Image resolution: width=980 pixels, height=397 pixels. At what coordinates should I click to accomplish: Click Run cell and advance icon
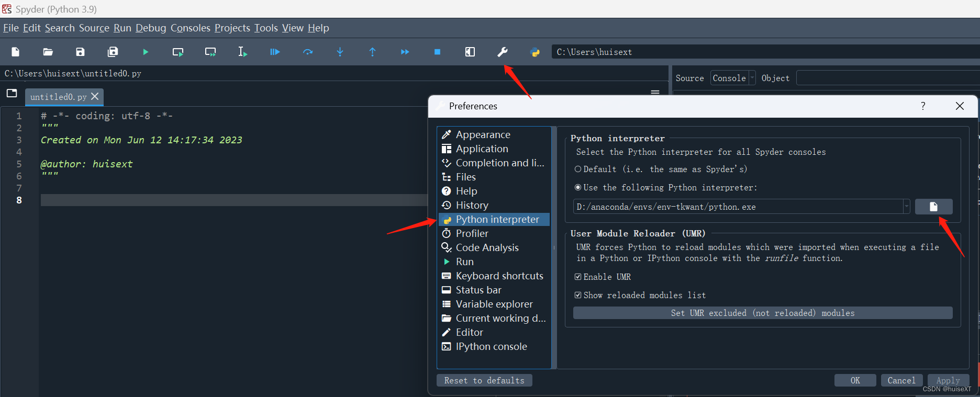[210, 52]
